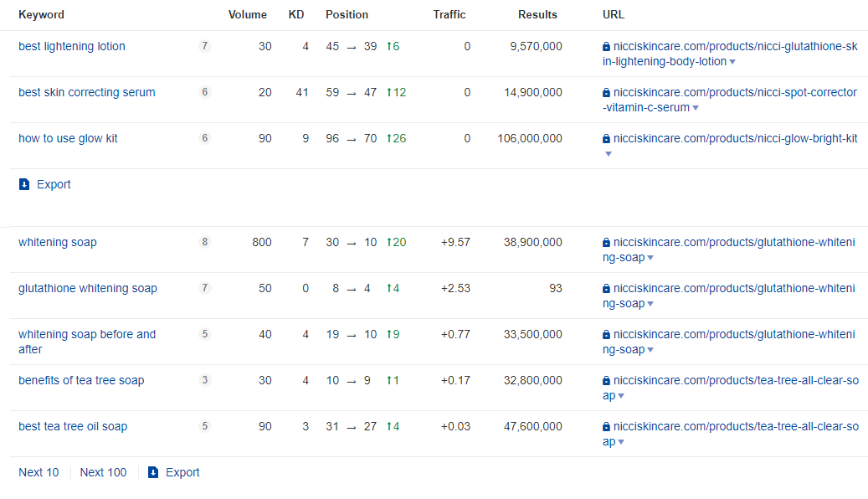Screen dimensions: 868x499
Task: Go to Next 100 results
Action: click(x=104, y=472)
